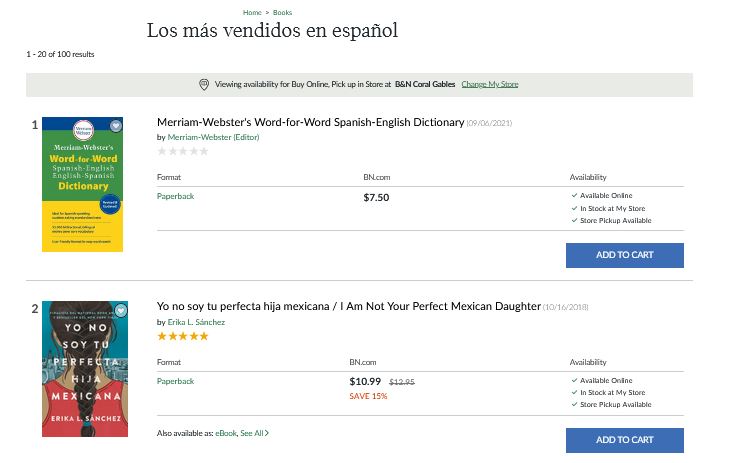The height and width of the screenshot is (463, 744).
Task: Add the Merriam-Webster dictionary to the cart
Action: pos(624,255)
